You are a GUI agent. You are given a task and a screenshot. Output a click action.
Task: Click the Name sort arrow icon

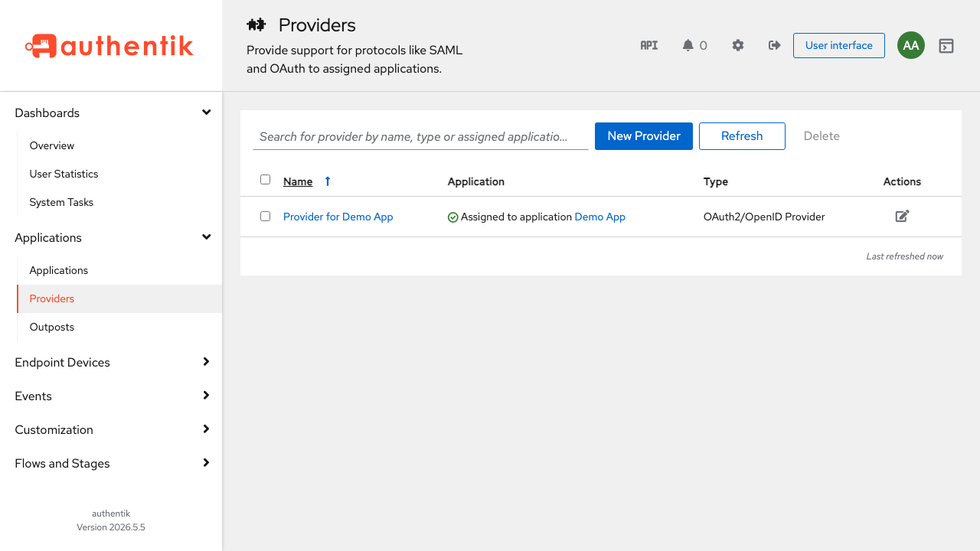click(328, 181)
